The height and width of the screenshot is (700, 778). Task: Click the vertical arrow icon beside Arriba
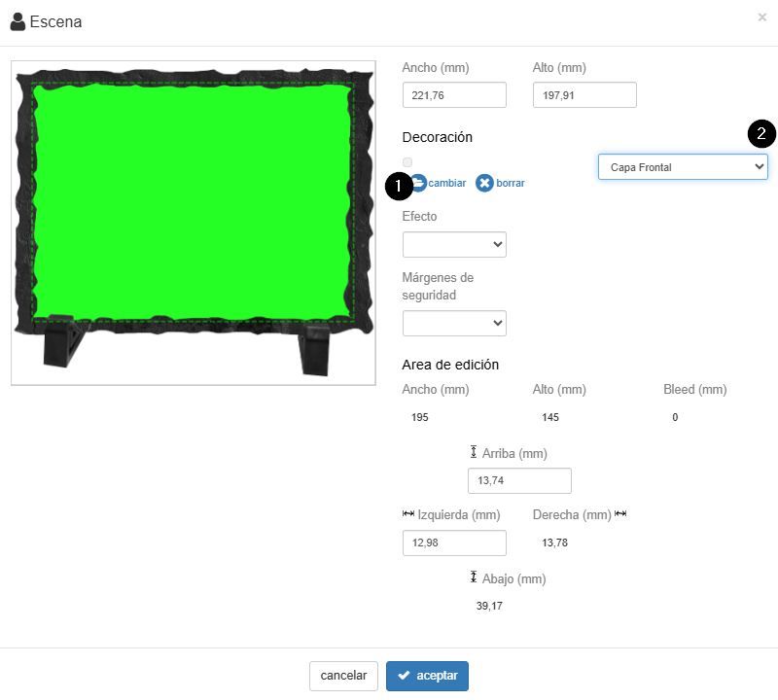coord(474,453)
